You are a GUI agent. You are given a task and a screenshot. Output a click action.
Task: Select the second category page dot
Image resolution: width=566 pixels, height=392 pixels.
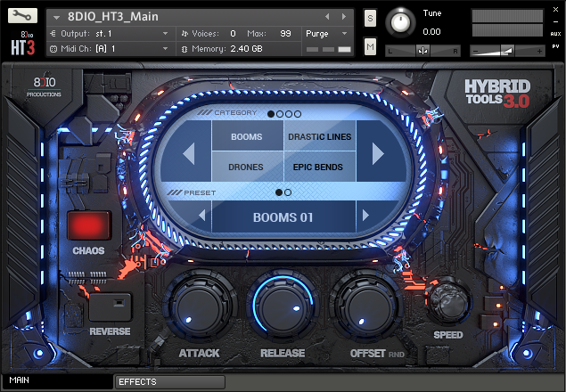pyautogui.click(x=280, y=114)
